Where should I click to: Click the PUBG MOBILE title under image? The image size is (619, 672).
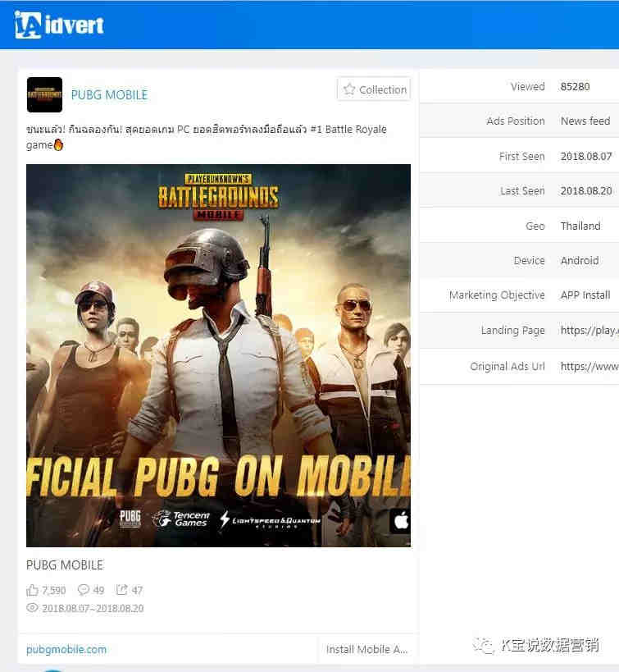[x=65, y=565]
